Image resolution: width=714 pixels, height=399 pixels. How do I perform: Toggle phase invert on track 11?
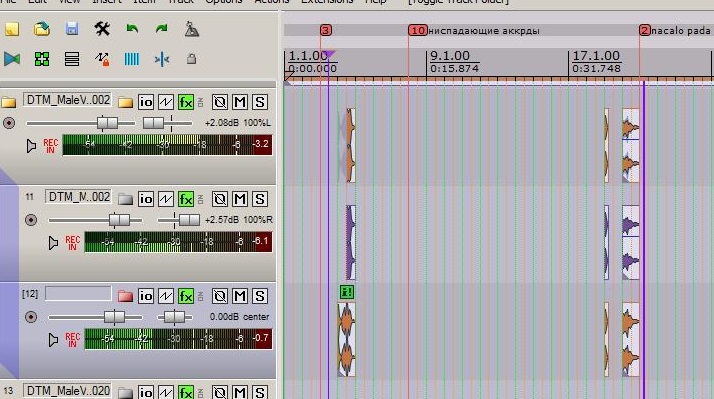coord(219,199)
